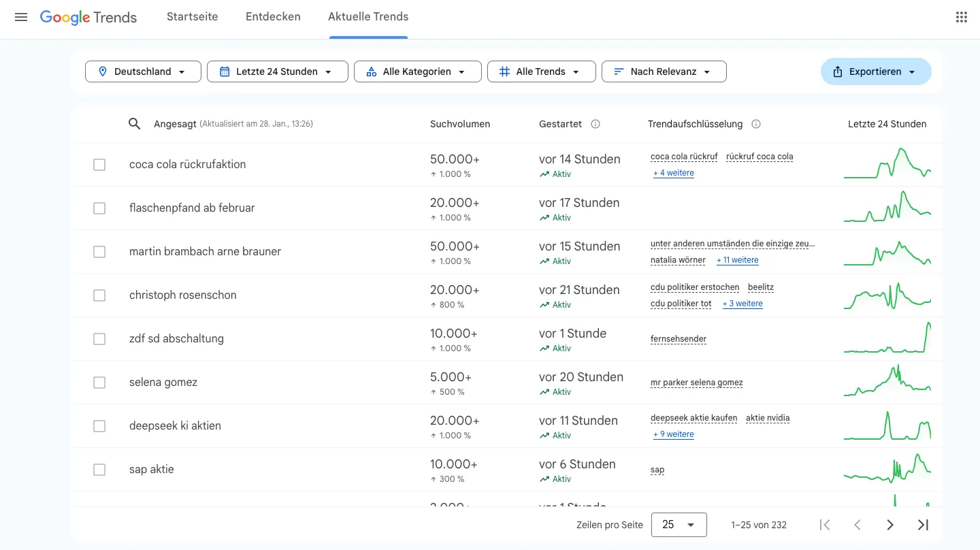Open the Nach Relevanz sort dropdown

click(x=664, y=71)
